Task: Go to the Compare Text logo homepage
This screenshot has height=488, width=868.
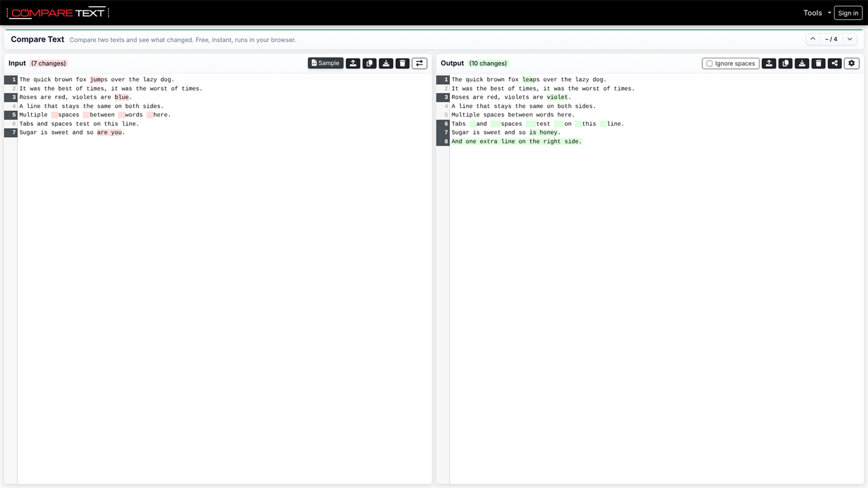Action: 58,13
